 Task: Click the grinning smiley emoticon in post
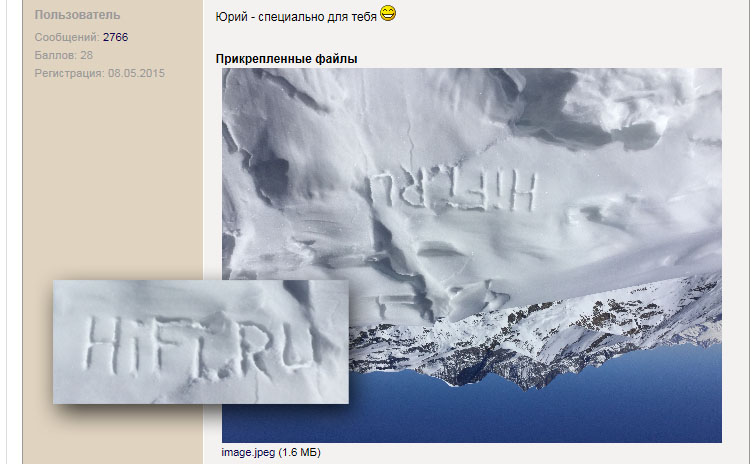coord(388,13)
